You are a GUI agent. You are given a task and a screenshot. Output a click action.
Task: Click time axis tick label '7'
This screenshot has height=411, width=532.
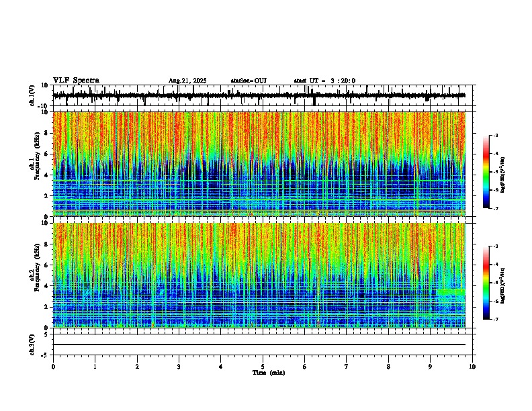(347, 367)
